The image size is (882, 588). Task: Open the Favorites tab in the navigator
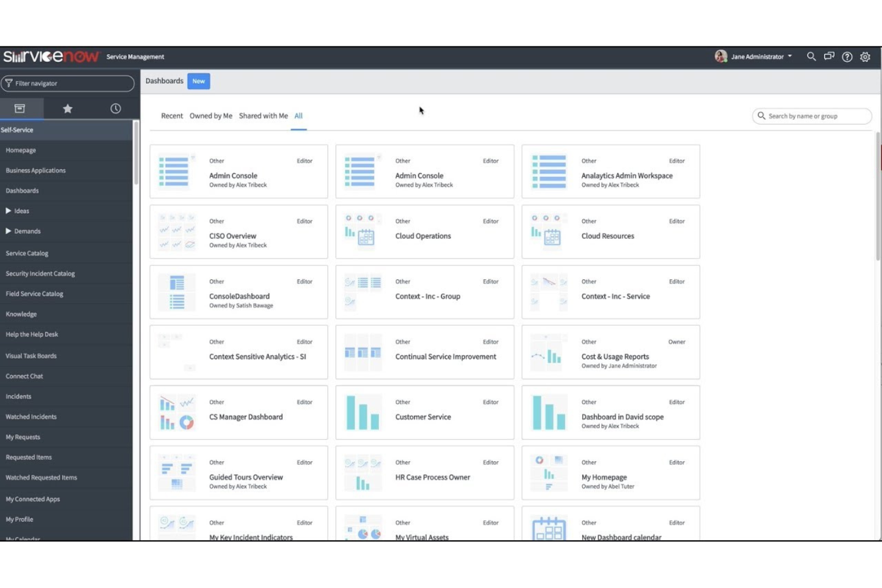[67, 108]
